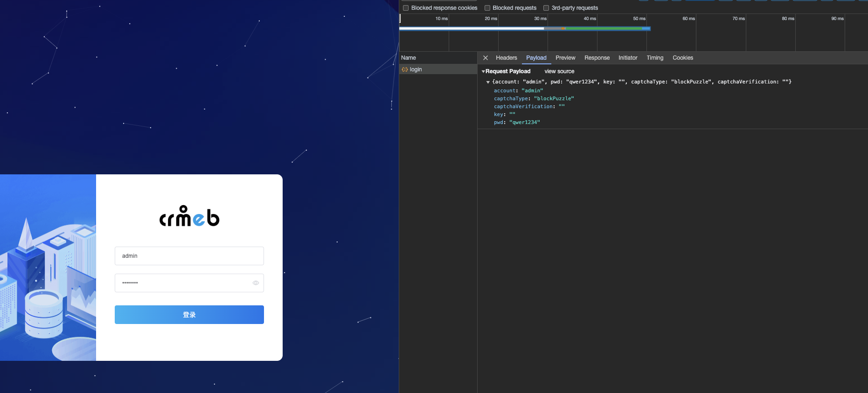Enable Blocked response cookies checkbox

[x=406, y=8]
